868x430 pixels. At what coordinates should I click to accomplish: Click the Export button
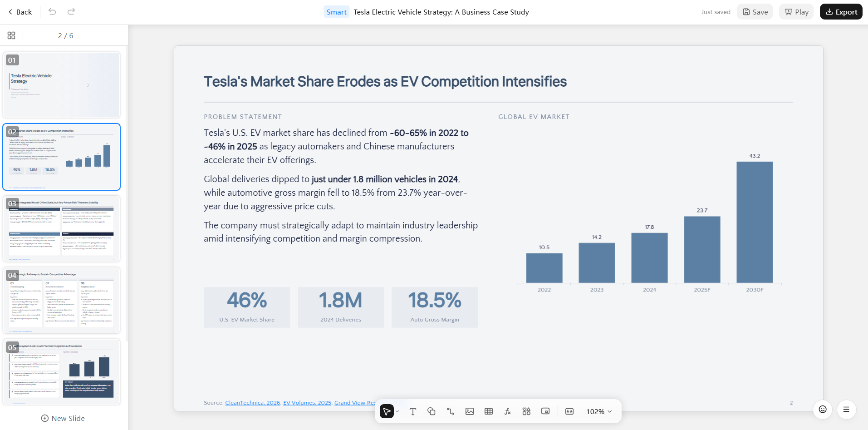[841, 12]
